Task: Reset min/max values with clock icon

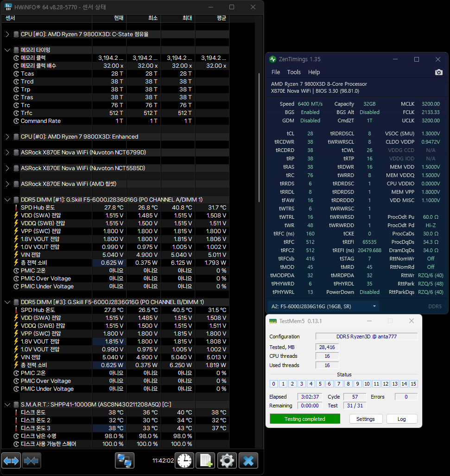Action: point(184,461)
